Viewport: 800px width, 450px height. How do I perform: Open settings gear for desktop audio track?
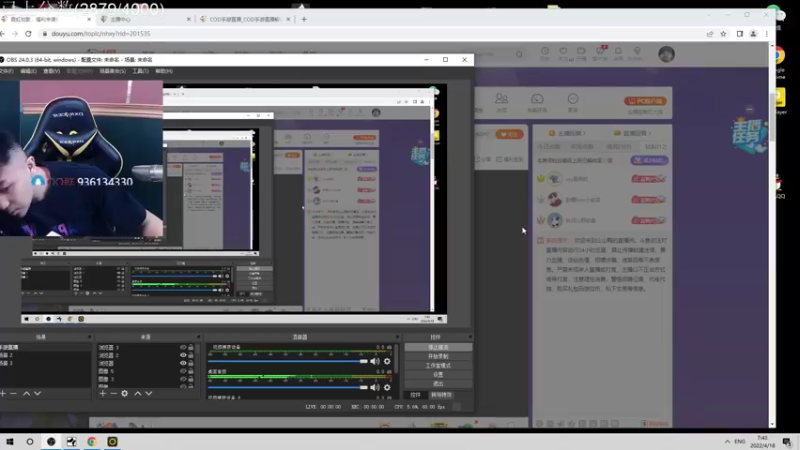click(x=387, y=387)
